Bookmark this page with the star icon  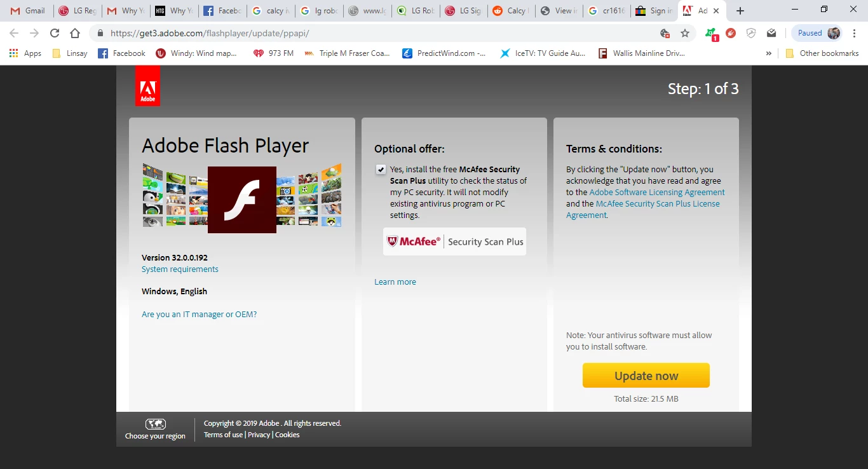(x=685, y=33)
